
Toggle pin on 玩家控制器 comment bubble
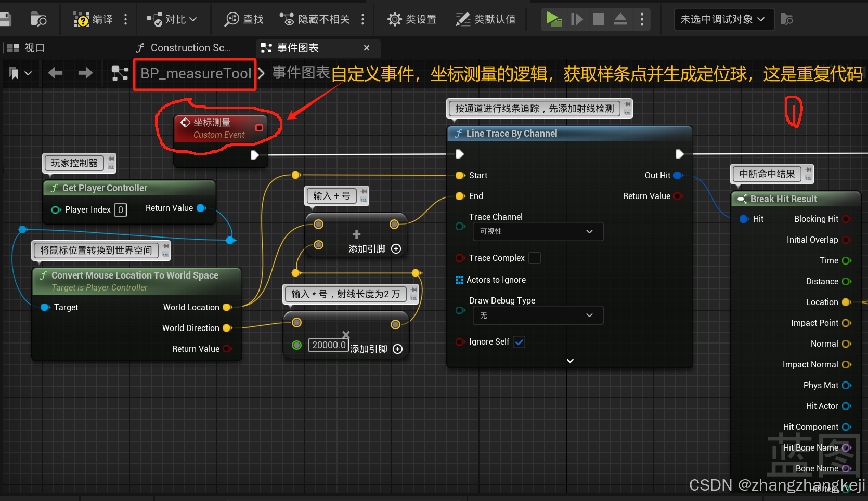(111, 159)
